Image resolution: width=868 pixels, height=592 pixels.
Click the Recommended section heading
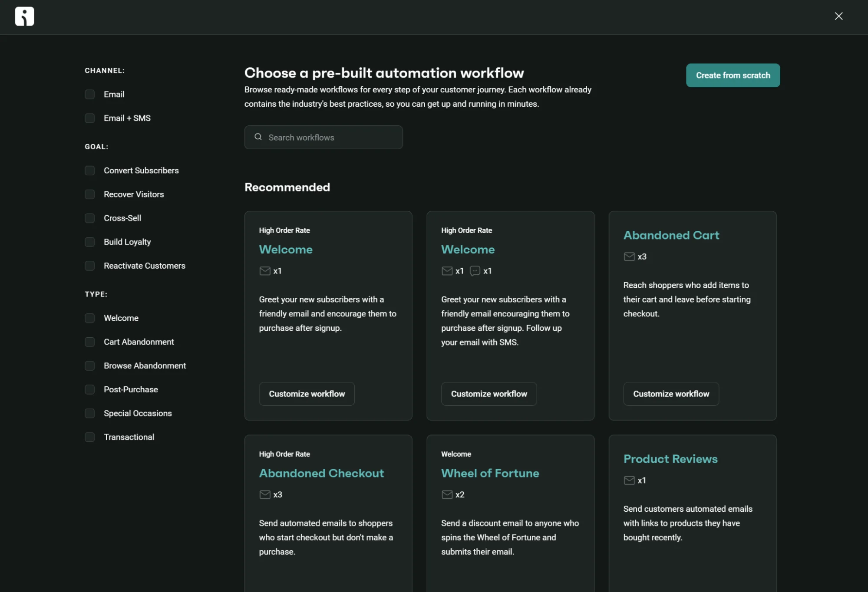click(287, 187)
